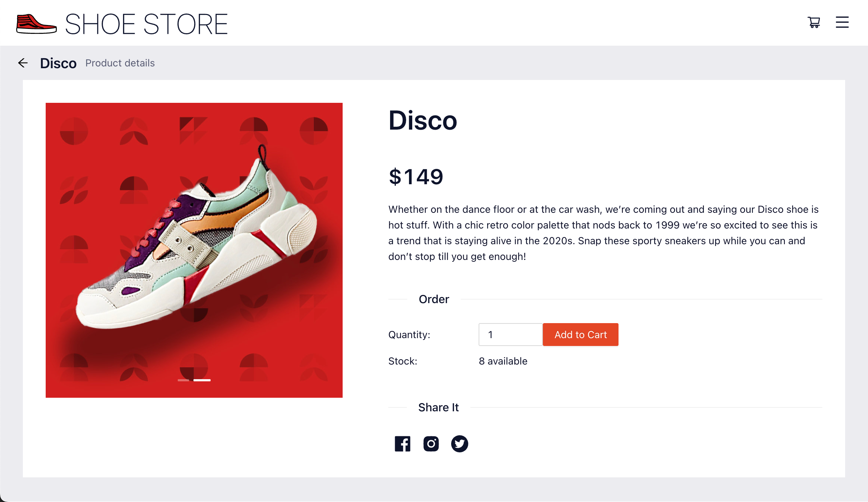Click the Order section heading
868x502 pixels.
point(434,299)
